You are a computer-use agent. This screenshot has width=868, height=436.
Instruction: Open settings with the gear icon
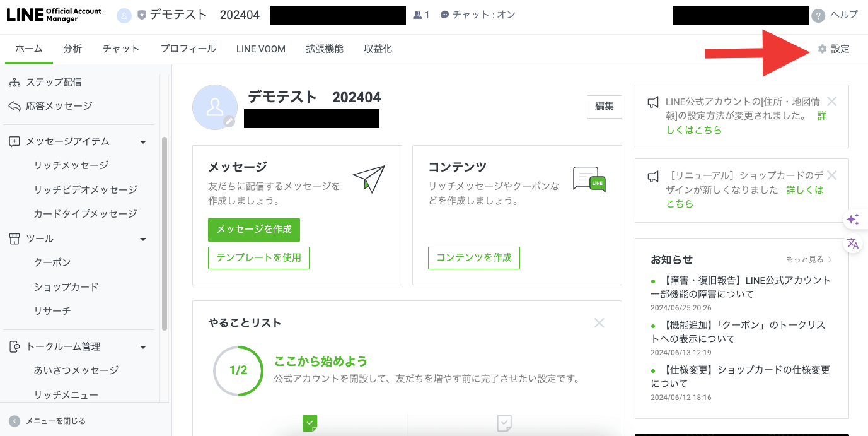pyautogui.click(x=822, y=49)
